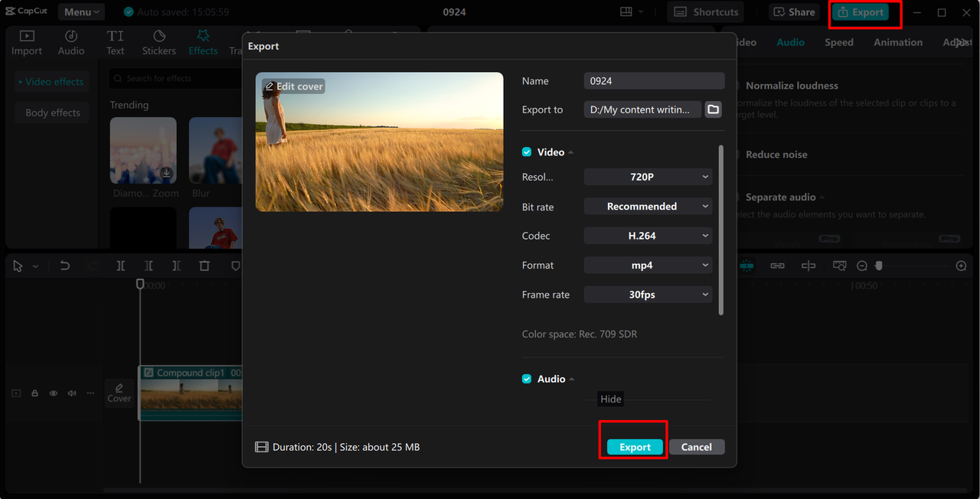
Task: Zoom in the timeline with plus icon
Action: click(962, 266)
